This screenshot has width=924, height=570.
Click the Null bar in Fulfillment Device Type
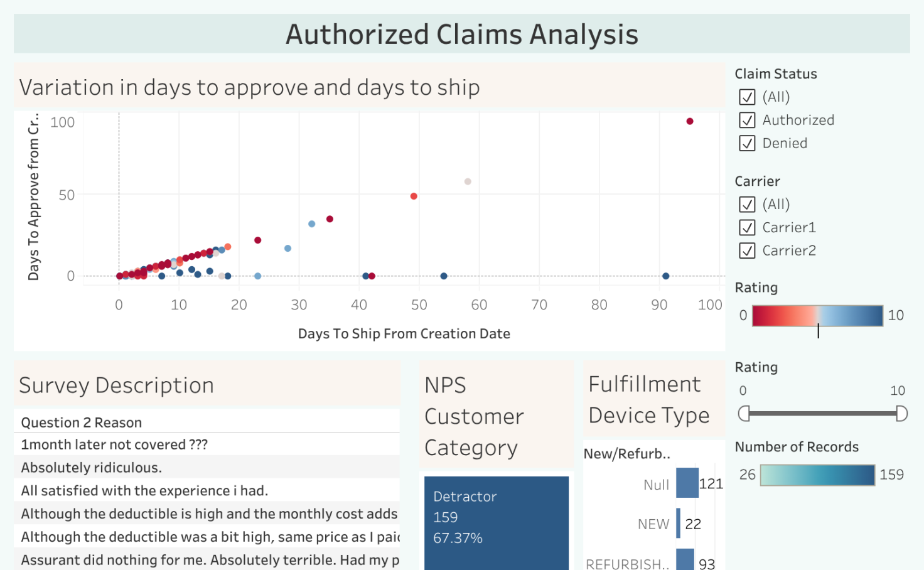[x=687, y=483]
